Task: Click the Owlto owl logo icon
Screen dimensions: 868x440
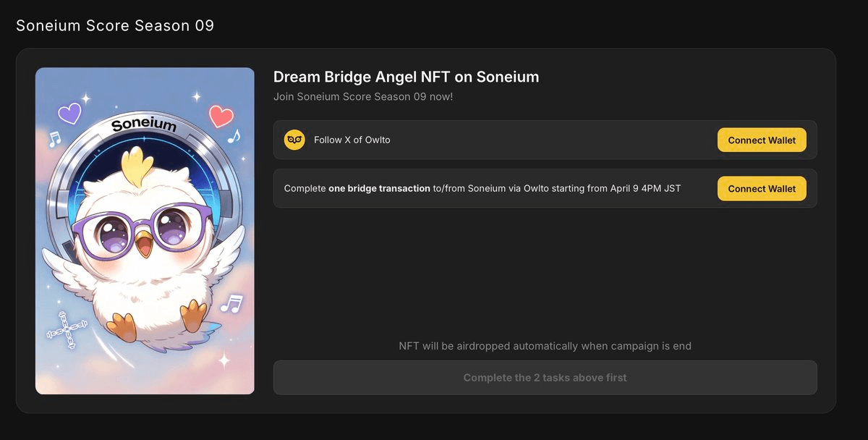Action: (294, 140)
